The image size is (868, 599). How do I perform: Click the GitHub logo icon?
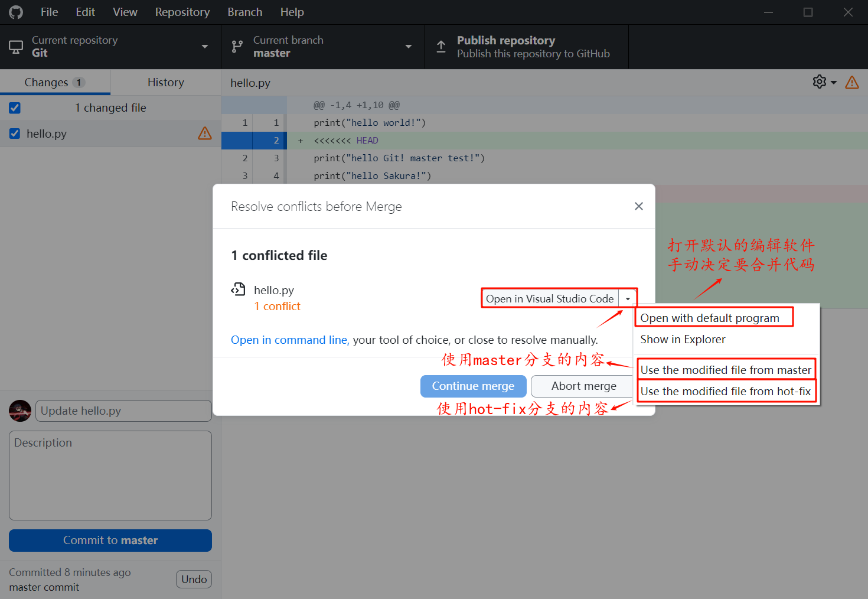pos(16,12)
